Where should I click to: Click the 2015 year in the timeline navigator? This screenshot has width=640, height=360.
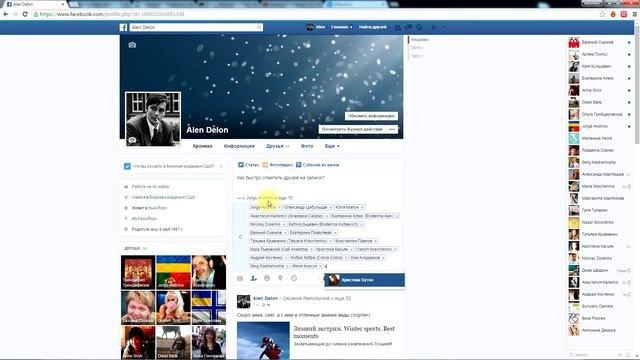(417, 48)
